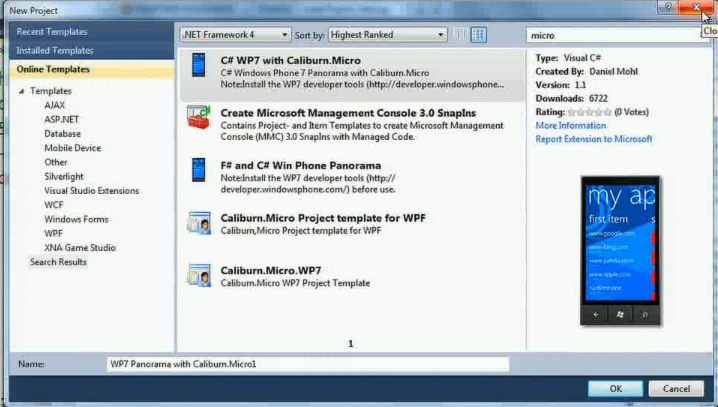Viewport: 718px width, 407px height.
Task: Select the WCF template category
Action: coord(54,205)
